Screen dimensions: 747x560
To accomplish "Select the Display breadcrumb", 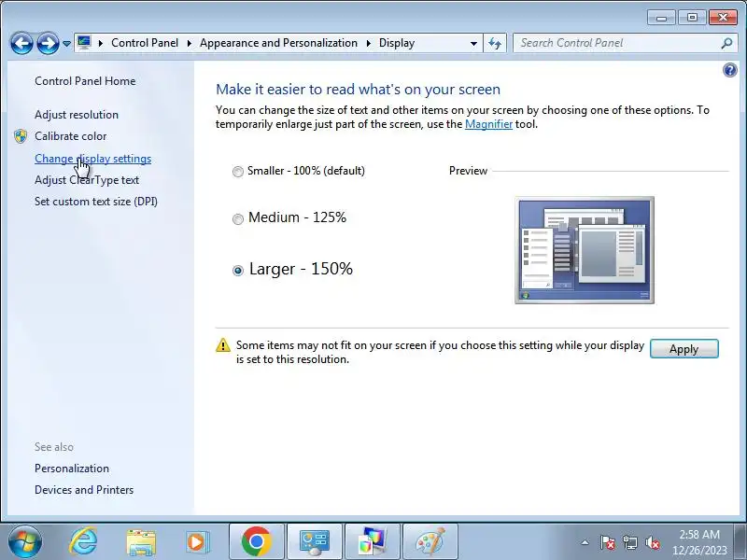I will (x=396, y=43).
